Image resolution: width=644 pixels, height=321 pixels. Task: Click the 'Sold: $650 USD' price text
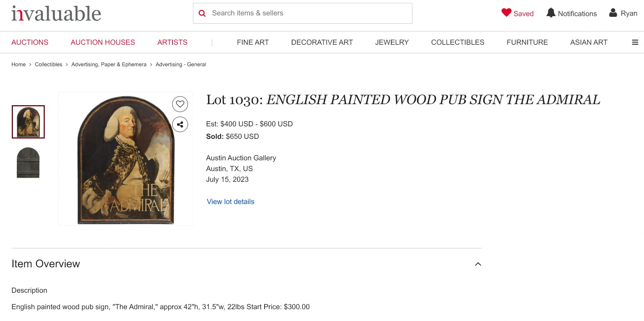pyautogui.click(x=232, y=136)
